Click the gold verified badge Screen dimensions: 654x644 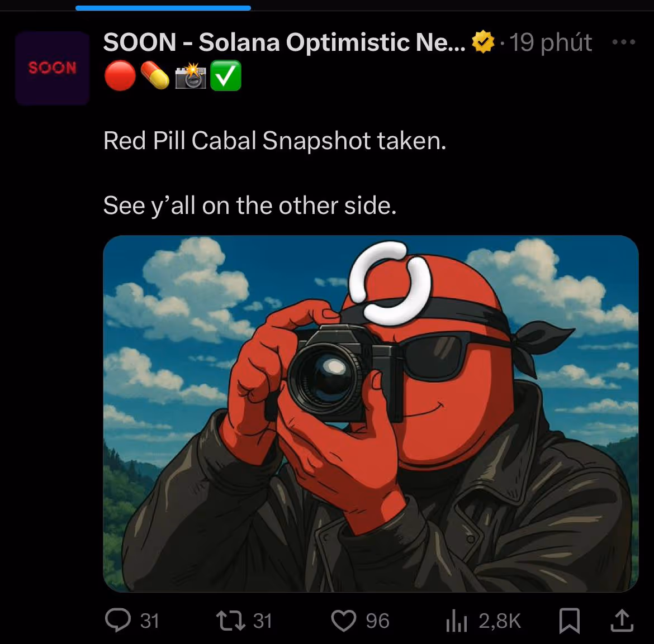point(482,42)
